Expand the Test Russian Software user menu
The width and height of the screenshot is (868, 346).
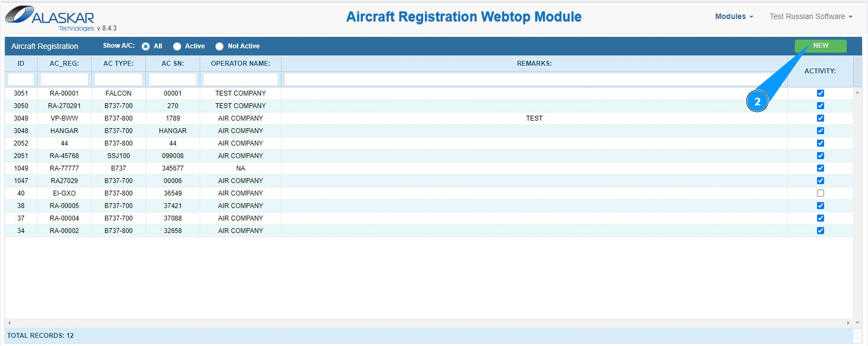point(810,17)
